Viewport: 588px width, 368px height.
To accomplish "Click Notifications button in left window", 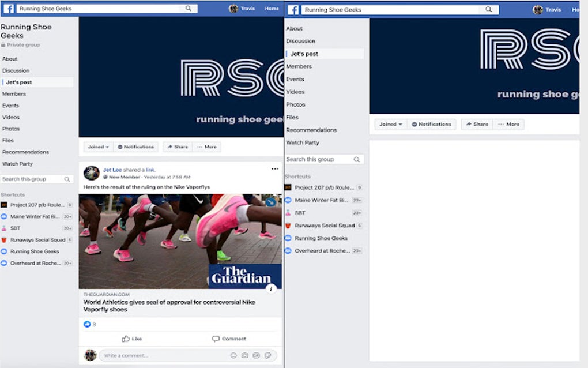I will pyautogui.click(x=135, y=147).
